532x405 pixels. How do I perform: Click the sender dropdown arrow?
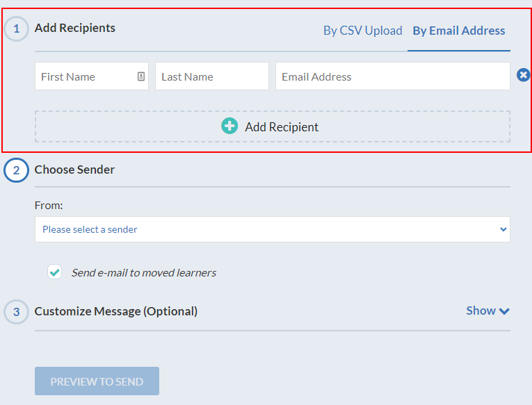(x=503, y=229)
